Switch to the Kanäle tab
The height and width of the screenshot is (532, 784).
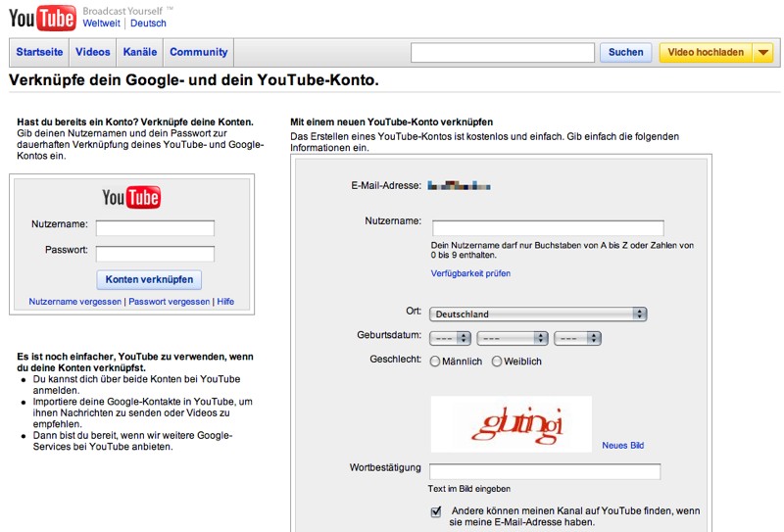pos(139,53)
